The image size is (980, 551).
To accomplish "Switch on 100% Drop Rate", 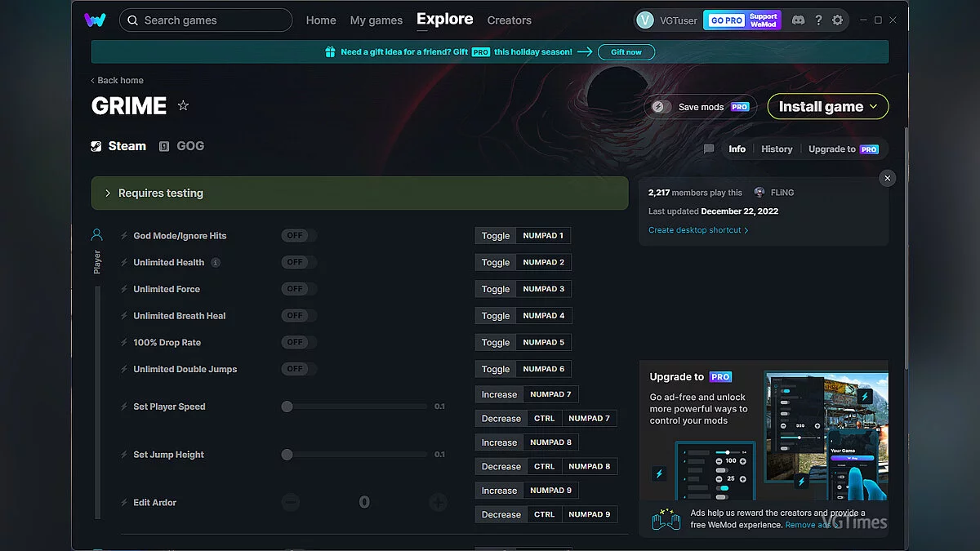I will pyautogui.click(x=299, y=343).
